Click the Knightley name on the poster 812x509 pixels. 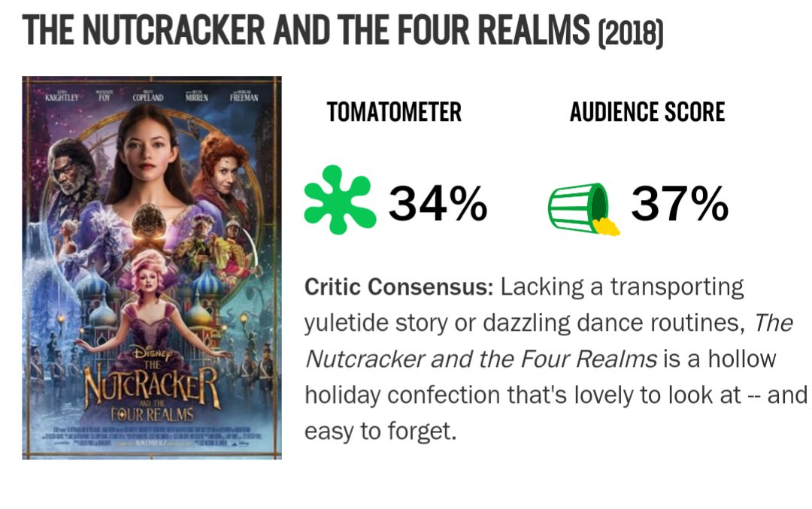[62, 96]
